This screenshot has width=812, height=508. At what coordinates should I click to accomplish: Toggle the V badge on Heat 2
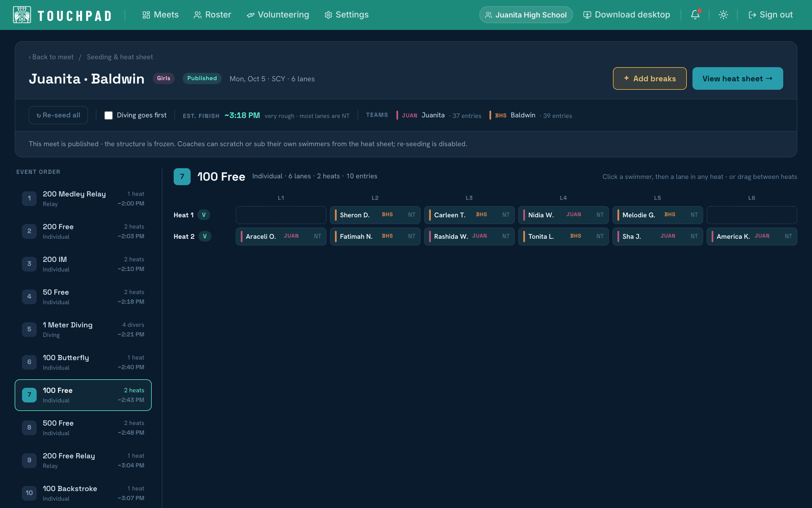pos(205,237)
